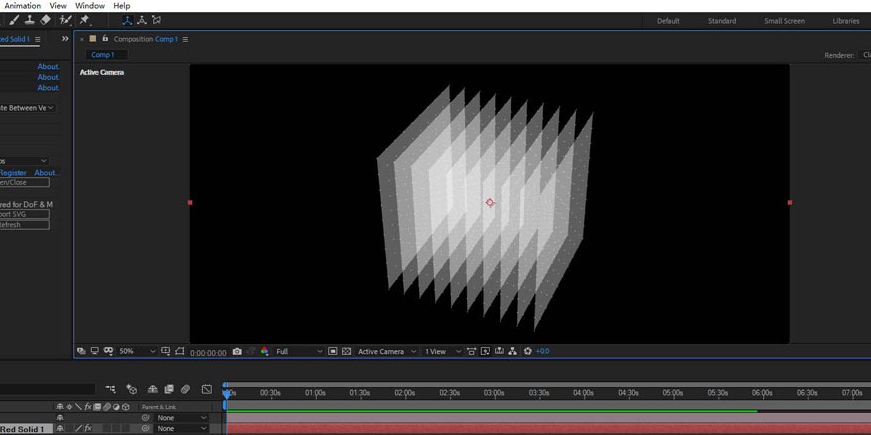Click the current time 0:00:00:00 display
The image size is (871, 435).
click(208, 353)
